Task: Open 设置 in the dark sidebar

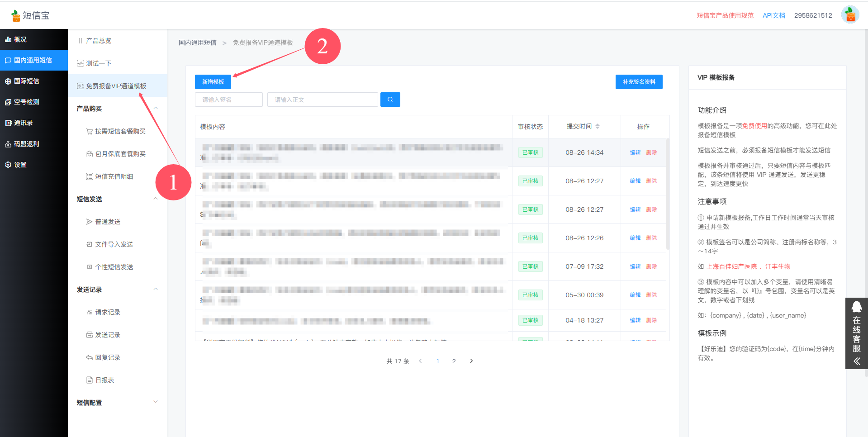Action: click(34, 165)
